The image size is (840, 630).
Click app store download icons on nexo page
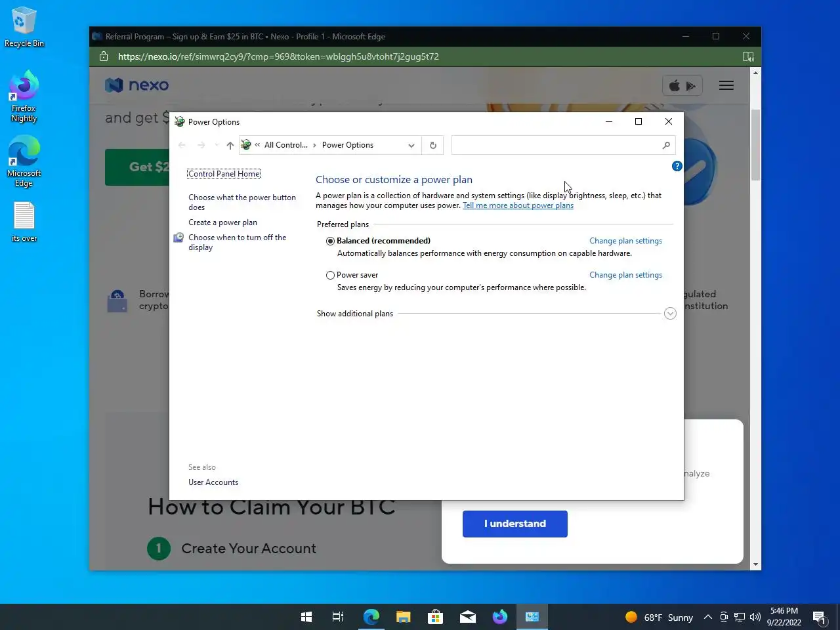coord(682,85)
